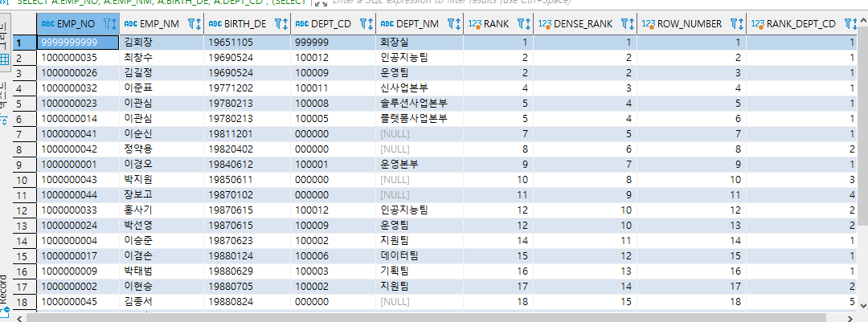Click the birth date cell 19771202
The image size is (868, 322).
[247, 88]
